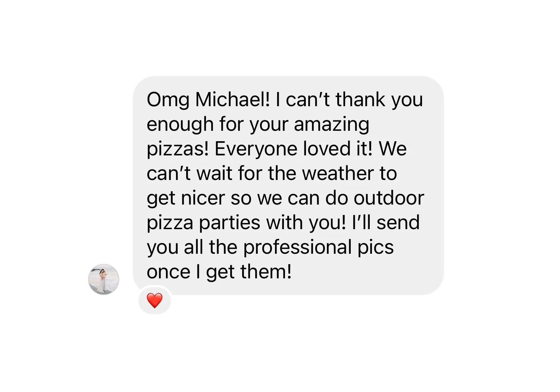Click the word "Omg" starting the message
The image size is (560, 392).
click(x=168, y=101)
